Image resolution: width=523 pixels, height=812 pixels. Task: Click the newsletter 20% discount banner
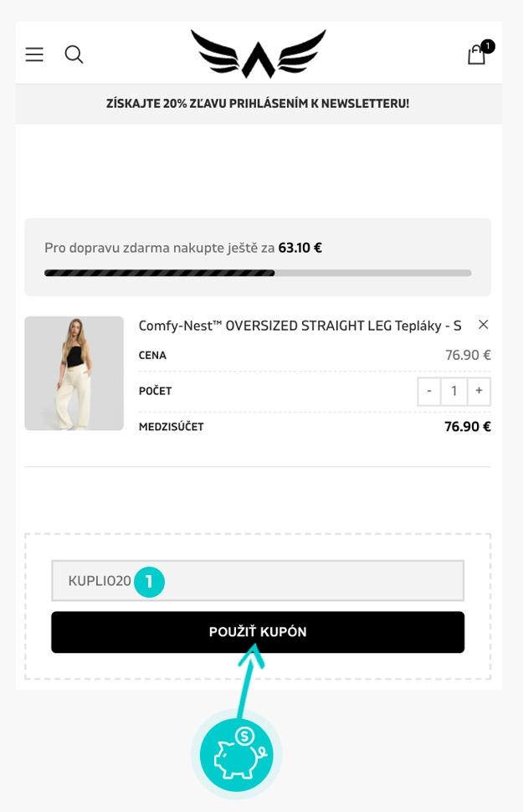pos(257,104)
